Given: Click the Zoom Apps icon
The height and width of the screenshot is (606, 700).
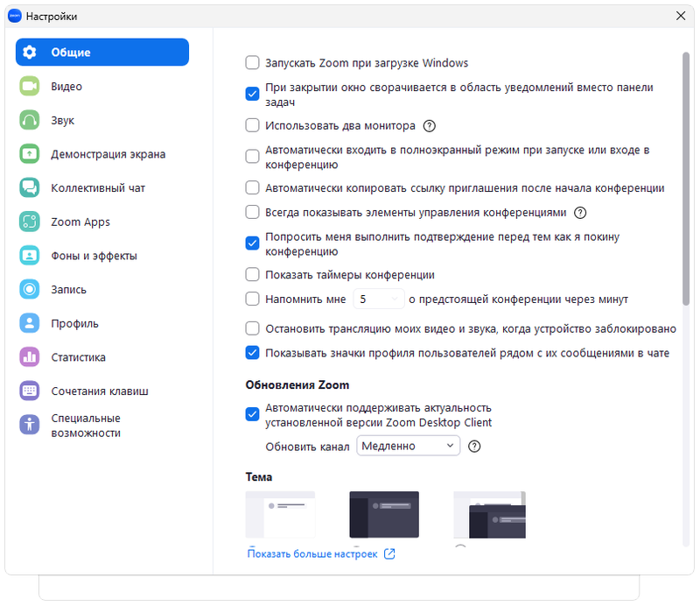Looking at the screenshot, I should (30, 222).
